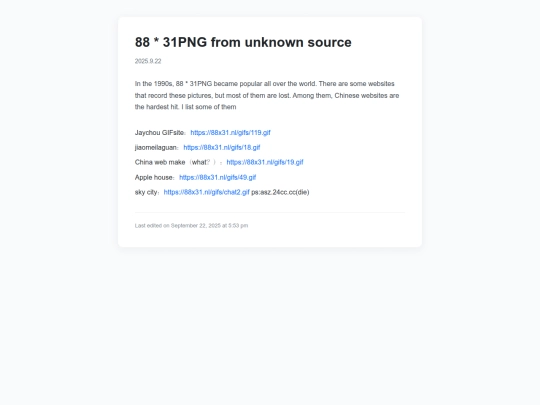This screenshot has height=405, width=540.
Task: Click the 'ps:asz.24cc.cc(die)' note text
Action: tap(280, 192)
